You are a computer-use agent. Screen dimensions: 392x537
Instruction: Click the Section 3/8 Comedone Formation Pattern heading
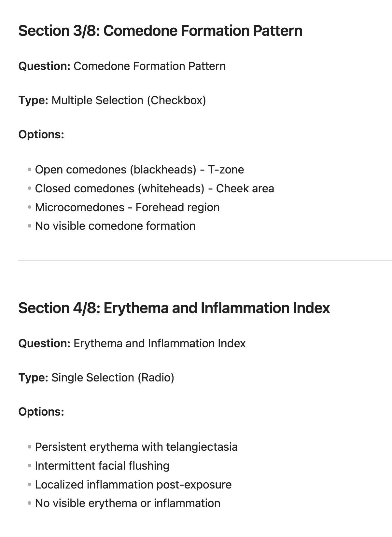click(160, 31)
